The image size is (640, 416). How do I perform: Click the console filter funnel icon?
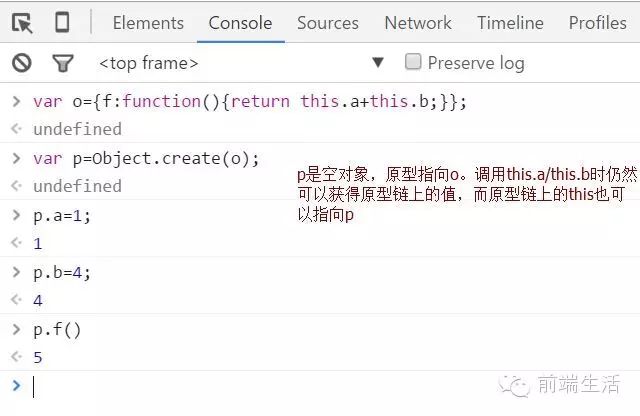pyautogui.click(x=62, y=63)
